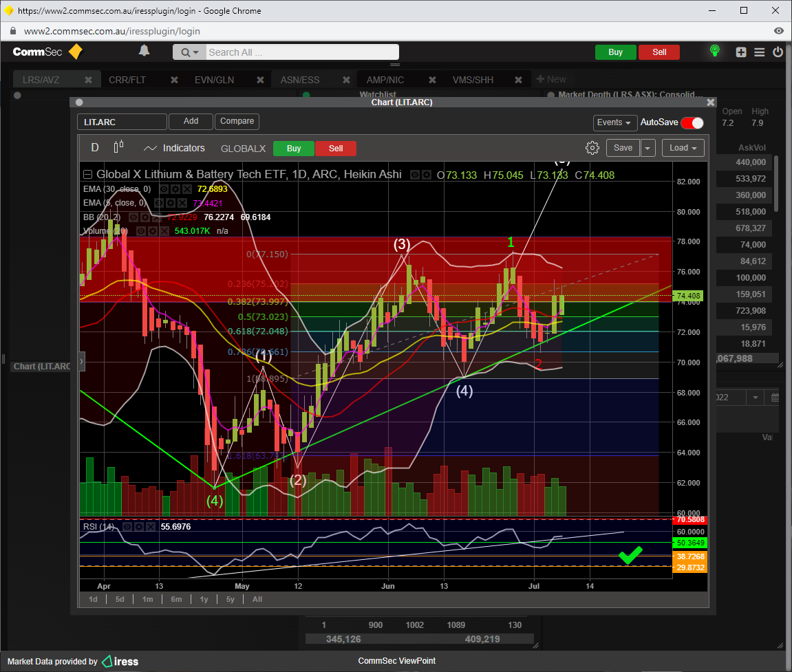The height and width of the screenshot is (672, 792).
Task: Toggle visibility of EMA 30 indicator
Action: point(164,189)
